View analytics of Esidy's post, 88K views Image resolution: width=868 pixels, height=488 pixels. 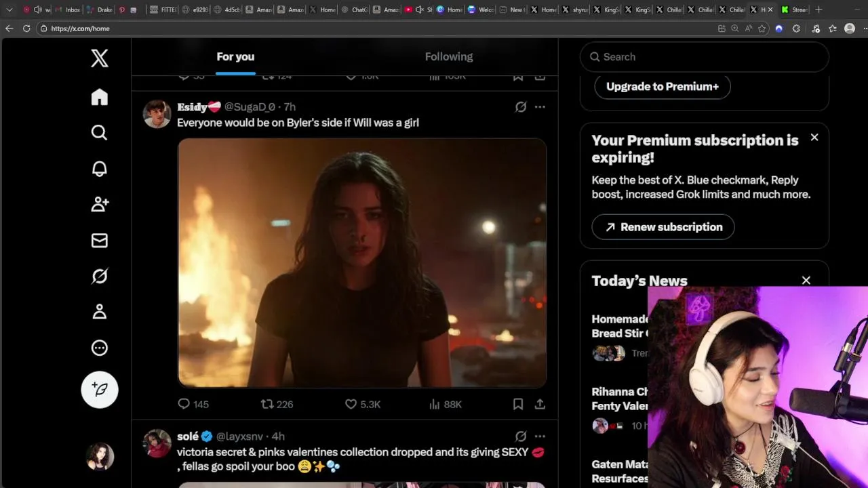point(446,404)
